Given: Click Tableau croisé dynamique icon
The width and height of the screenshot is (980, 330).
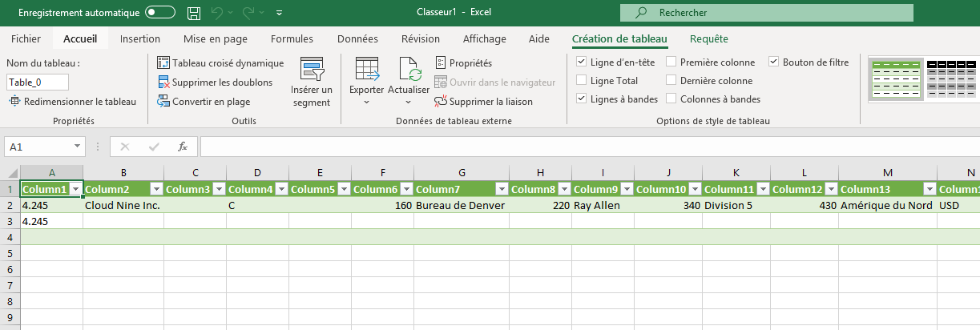Looking at the screenshot, I should coord(163,63).
